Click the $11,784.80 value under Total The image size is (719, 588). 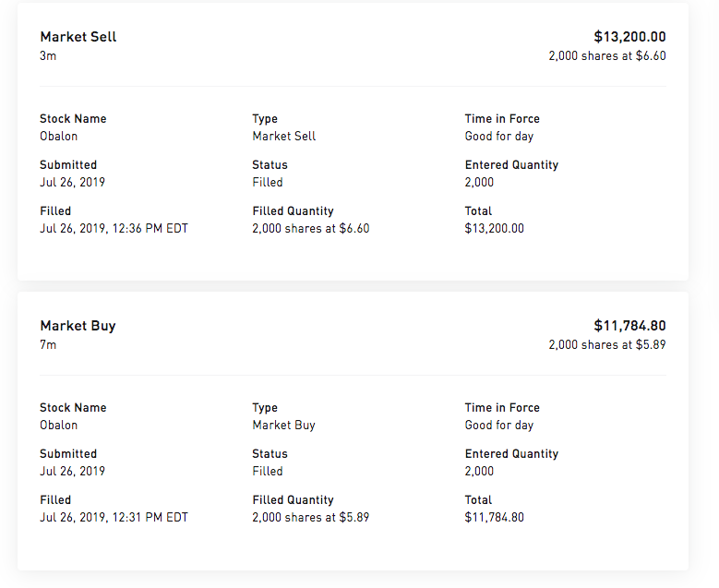[495, 517]
